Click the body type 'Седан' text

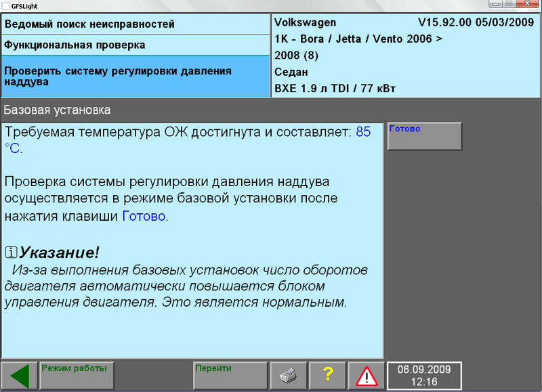291,72
